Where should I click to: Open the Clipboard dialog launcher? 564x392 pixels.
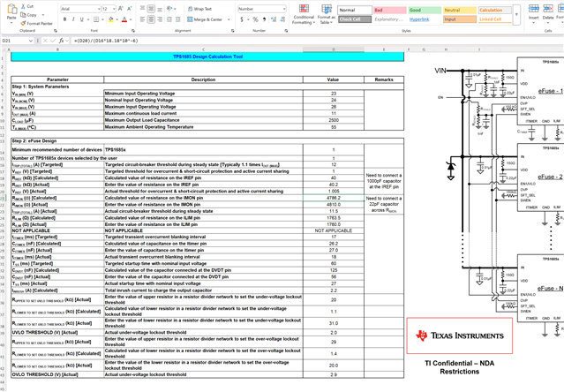(56, 31)
